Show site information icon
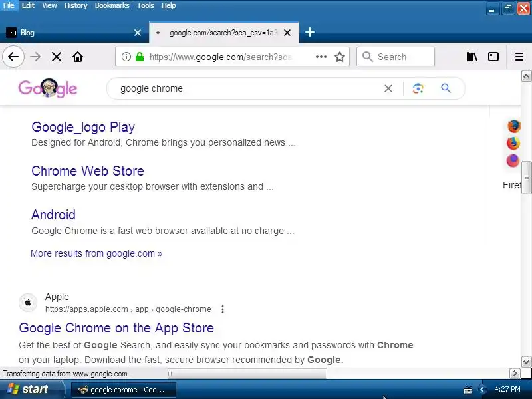Image resolution: width=532 pixels, height=399 pixels. coord(126,57)
